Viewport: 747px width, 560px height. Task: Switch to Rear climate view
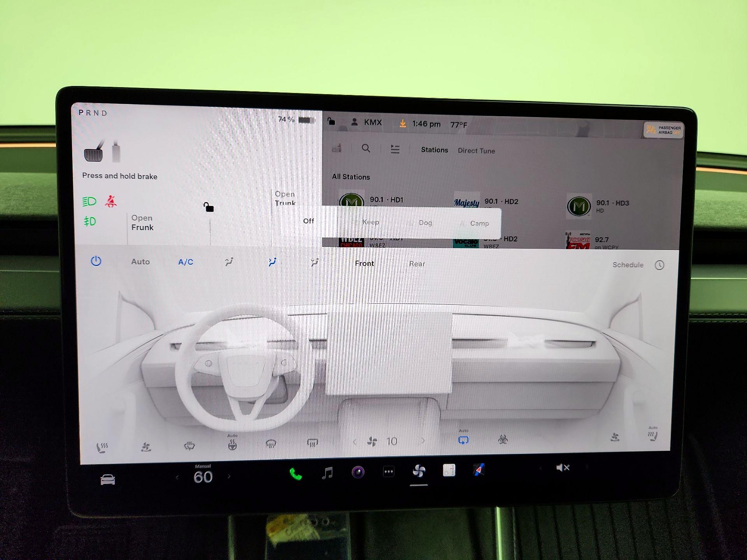tap(417, 264)
